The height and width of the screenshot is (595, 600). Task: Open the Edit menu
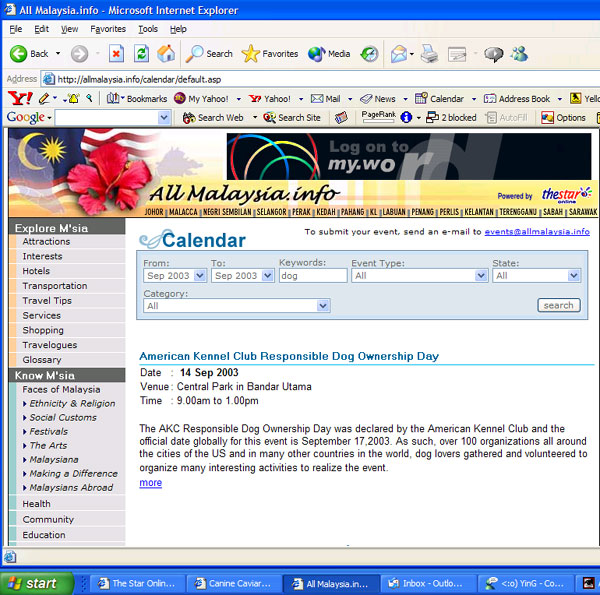click(x=41, y=29)
